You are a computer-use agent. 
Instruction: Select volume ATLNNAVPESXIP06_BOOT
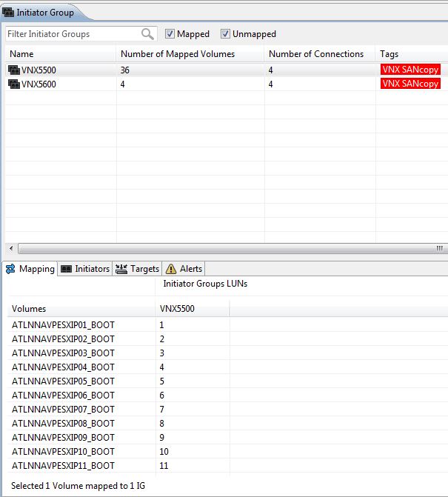point(63,396)
